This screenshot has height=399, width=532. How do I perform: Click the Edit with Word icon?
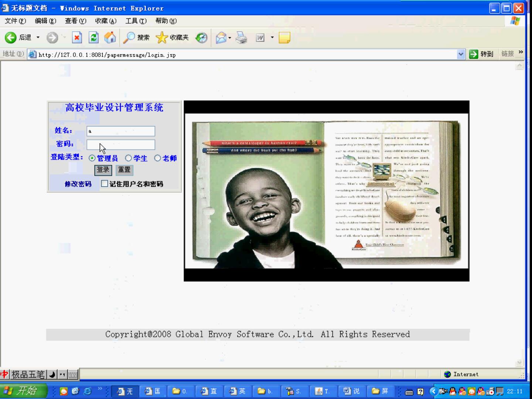pyautogui.click(x=260, y=37)
